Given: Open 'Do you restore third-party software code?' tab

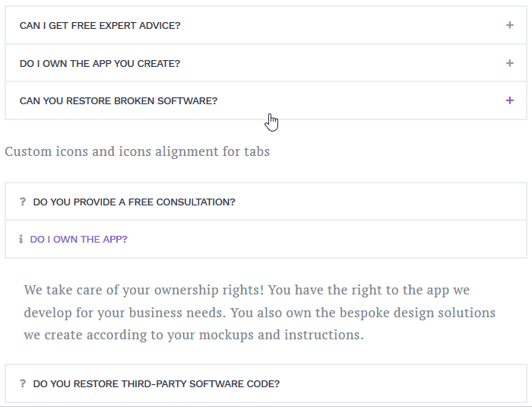Looking at the screenshot, I should 157,384.
